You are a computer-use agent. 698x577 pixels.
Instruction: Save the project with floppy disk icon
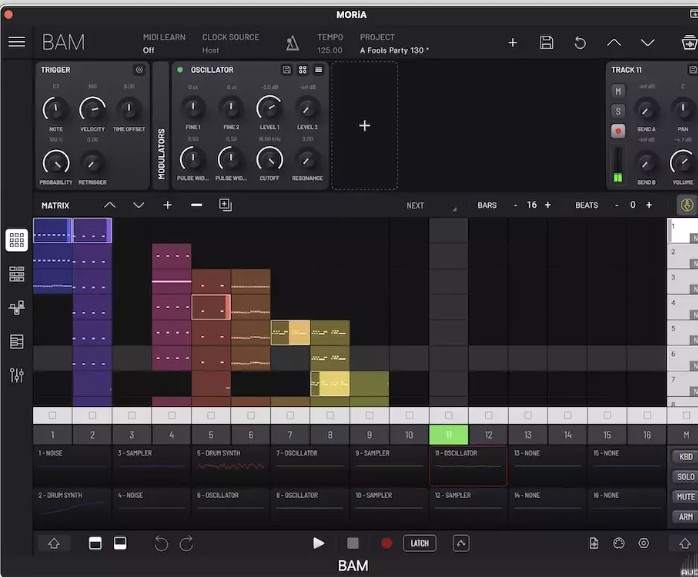[546, 43]
